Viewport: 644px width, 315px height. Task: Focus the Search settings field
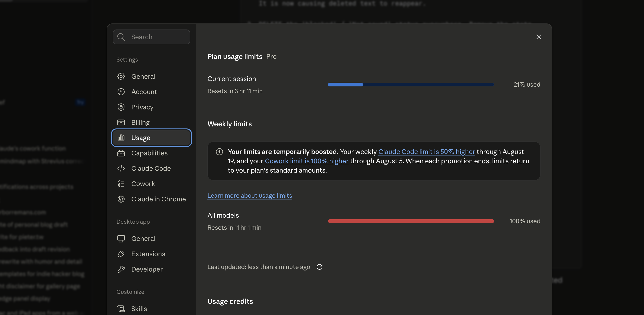[151, 37]
